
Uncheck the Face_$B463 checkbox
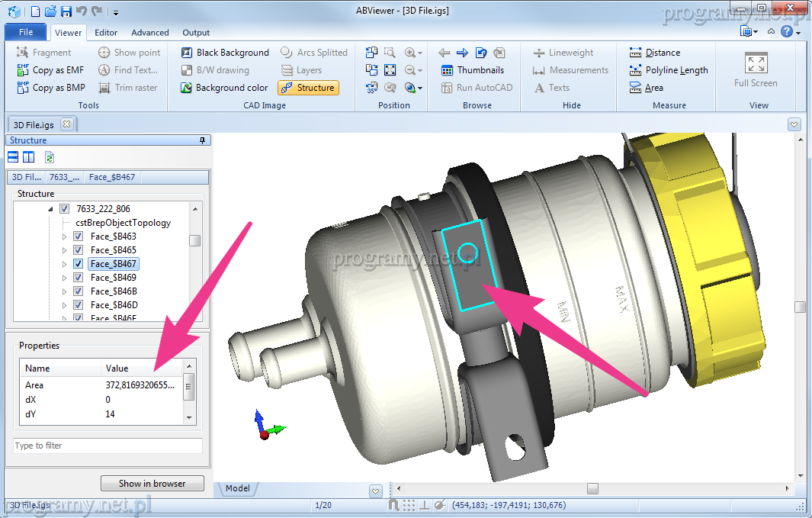pyautogui.click(x=78, y=236)
